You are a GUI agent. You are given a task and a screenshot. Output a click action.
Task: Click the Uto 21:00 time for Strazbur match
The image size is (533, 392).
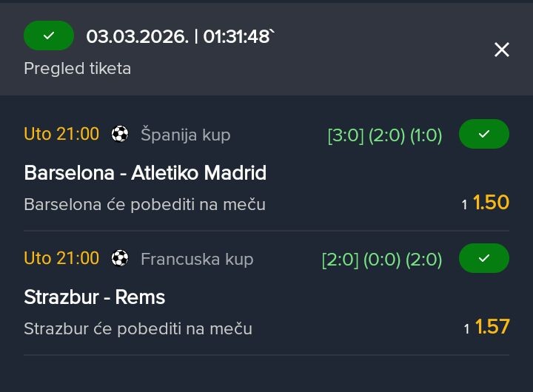pyautogui.click(x=61, y=259)
